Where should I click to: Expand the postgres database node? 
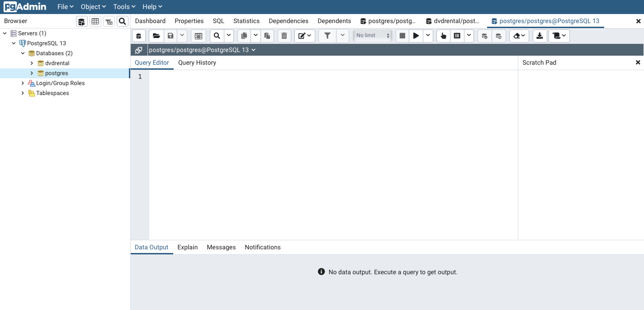[32, 73]
